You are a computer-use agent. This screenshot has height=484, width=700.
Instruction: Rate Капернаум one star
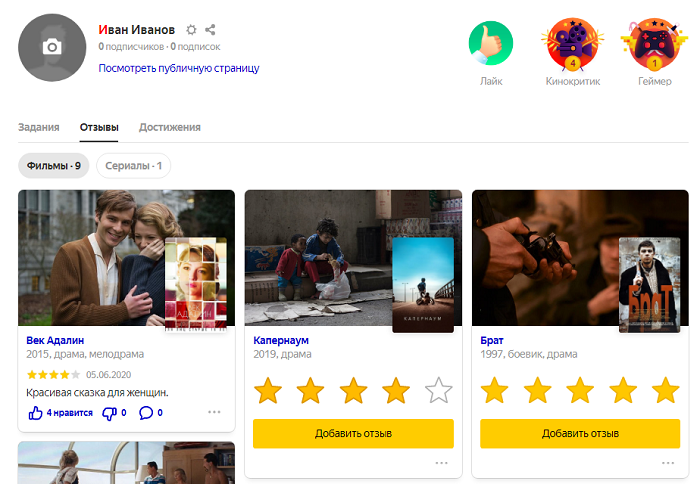(x=268, y=390)
